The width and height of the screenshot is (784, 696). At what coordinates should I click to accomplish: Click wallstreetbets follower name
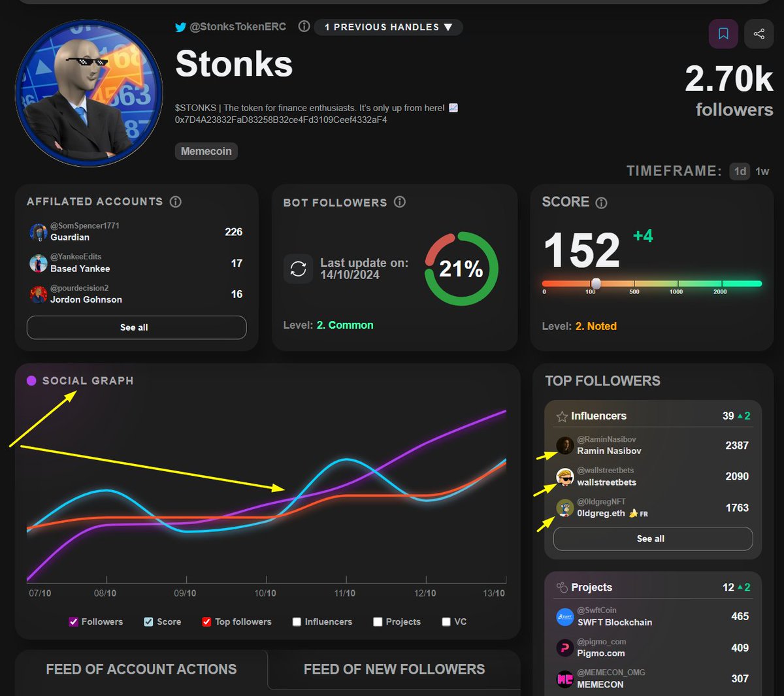(x=606, y=482)
